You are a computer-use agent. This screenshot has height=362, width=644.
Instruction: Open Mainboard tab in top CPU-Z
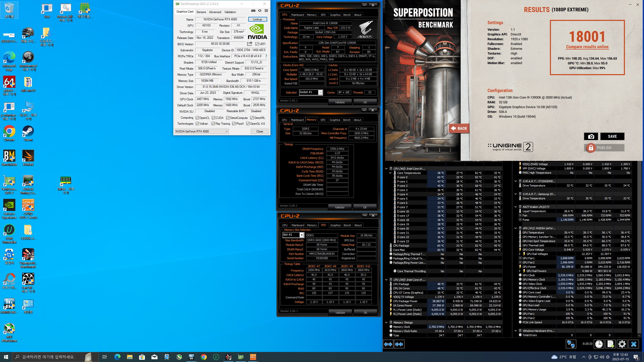(298, 15)
